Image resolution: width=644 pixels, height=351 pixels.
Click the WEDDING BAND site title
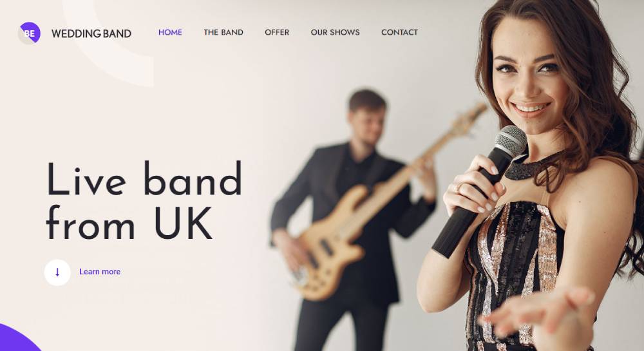[x=91, y=33]
